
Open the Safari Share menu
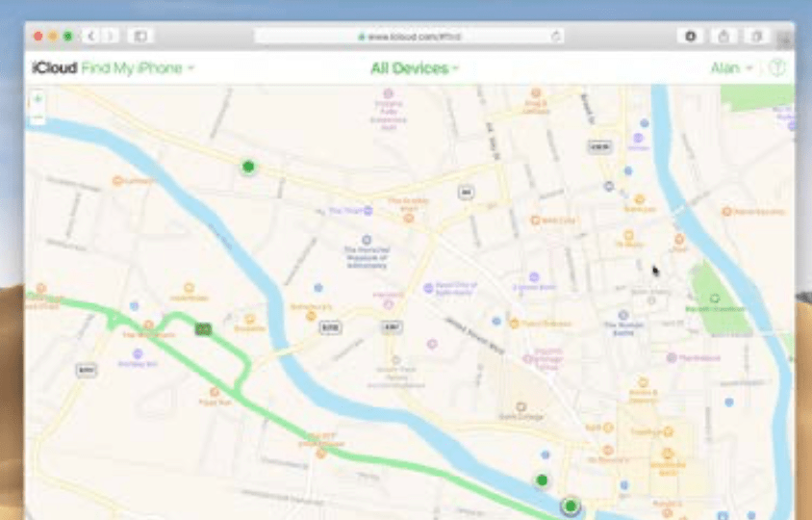click(x=723, y=37)
